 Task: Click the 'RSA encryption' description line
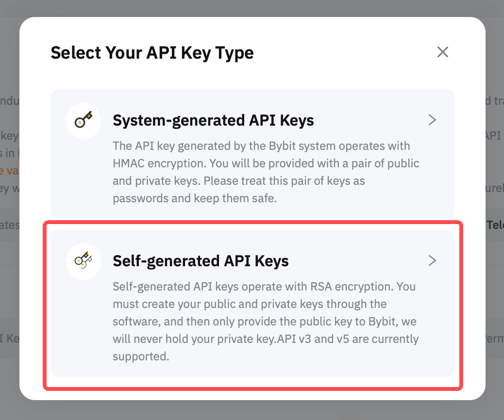[x=264, y=287]
